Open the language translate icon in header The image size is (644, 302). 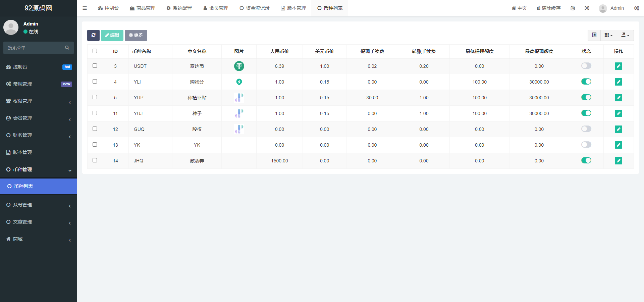click(573, 8)
